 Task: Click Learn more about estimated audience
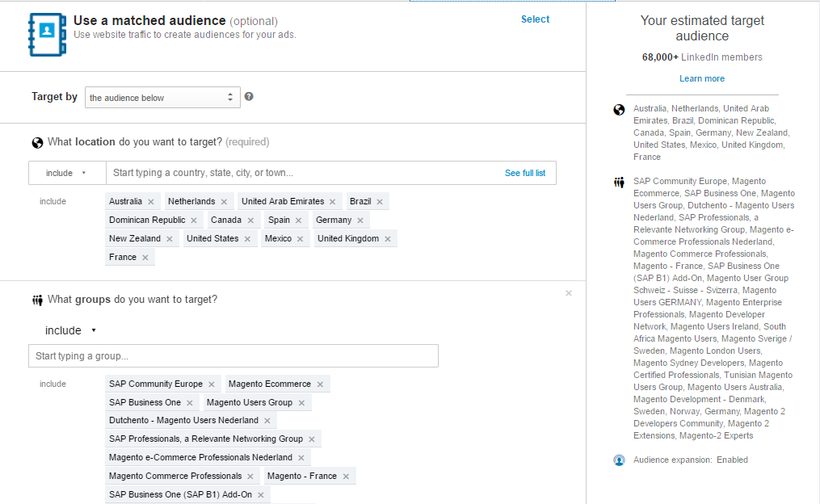(702, 78)
